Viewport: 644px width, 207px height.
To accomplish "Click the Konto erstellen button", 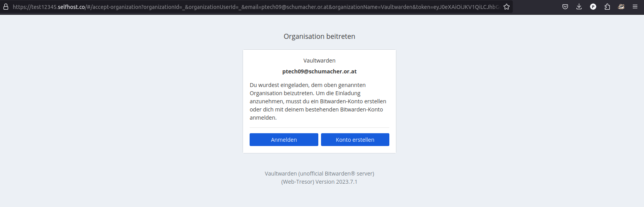I will pyautogui.click(x=355, y=140).
